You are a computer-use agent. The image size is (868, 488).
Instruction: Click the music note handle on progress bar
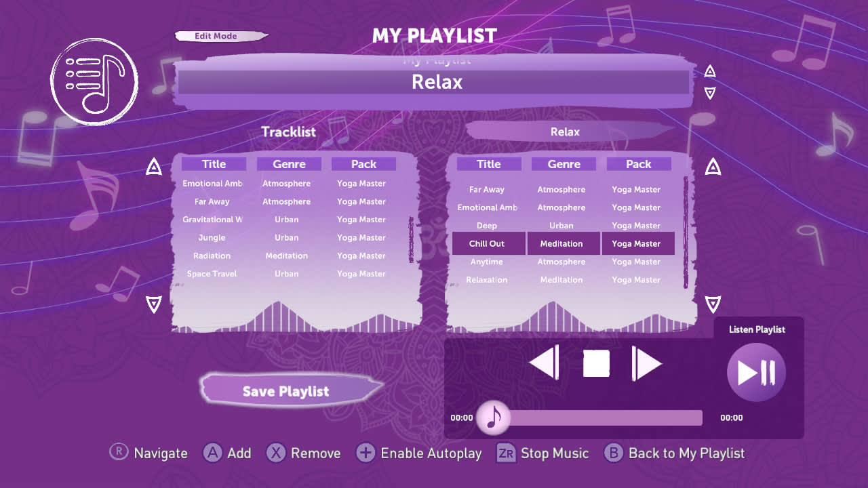[493, 417]
